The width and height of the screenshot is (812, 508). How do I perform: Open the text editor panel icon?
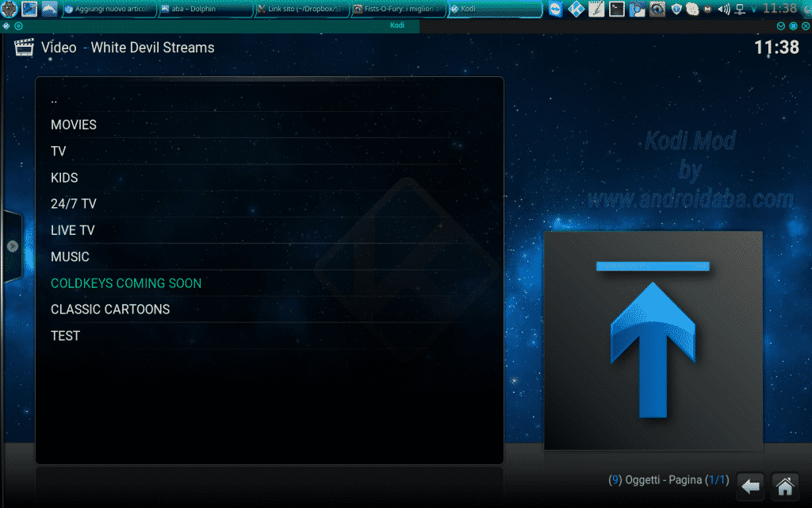point(596,9)
